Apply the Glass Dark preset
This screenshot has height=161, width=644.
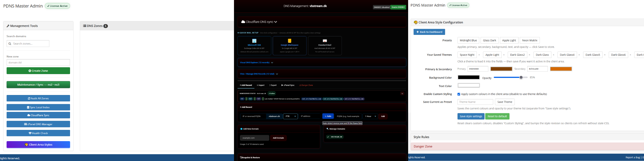pyautogui.click(x=489, y=41)
